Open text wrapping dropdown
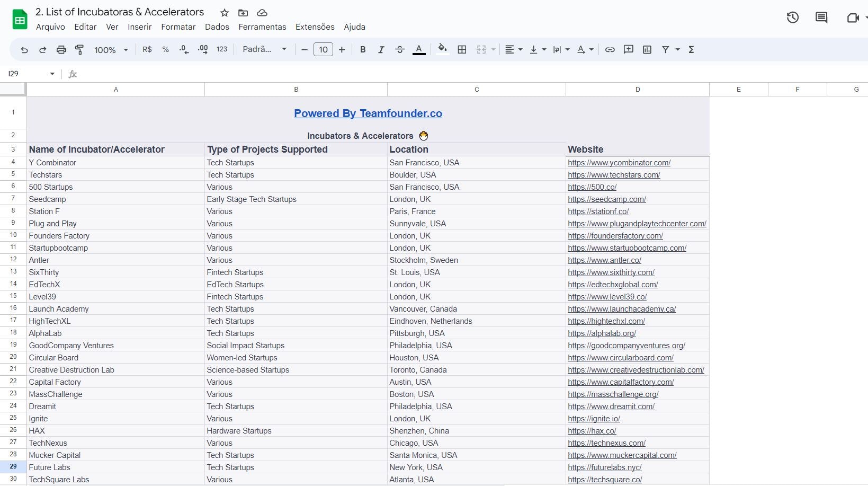The image size is (868, 486). point(561,50)
